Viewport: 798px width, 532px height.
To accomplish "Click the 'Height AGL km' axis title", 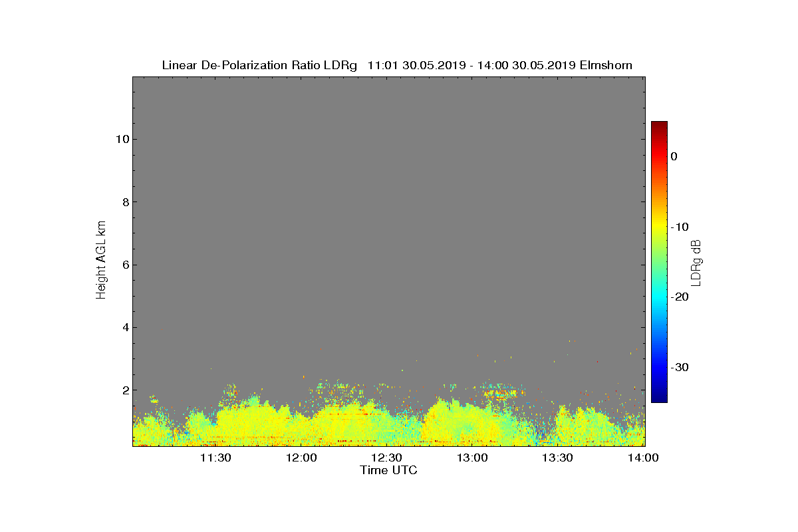I will coord(101,261).
